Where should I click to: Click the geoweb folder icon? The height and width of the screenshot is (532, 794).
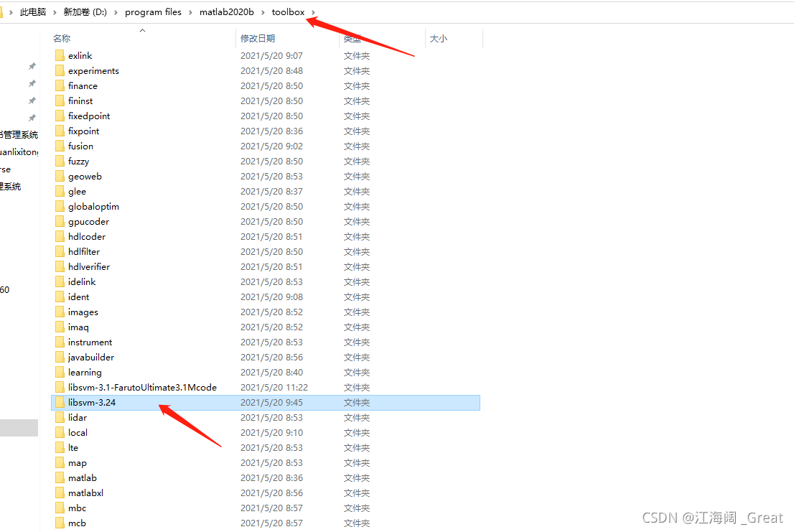pos(60,176)
